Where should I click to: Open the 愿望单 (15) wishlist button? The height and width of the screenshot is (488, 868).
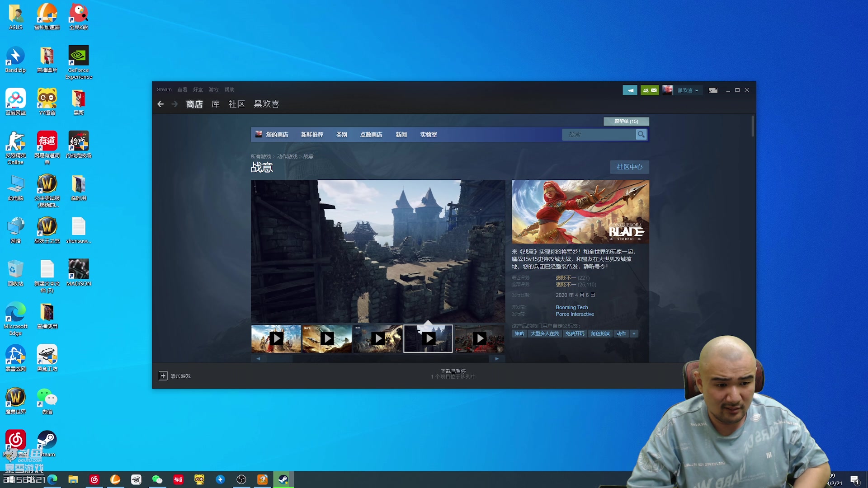point(626,122)
